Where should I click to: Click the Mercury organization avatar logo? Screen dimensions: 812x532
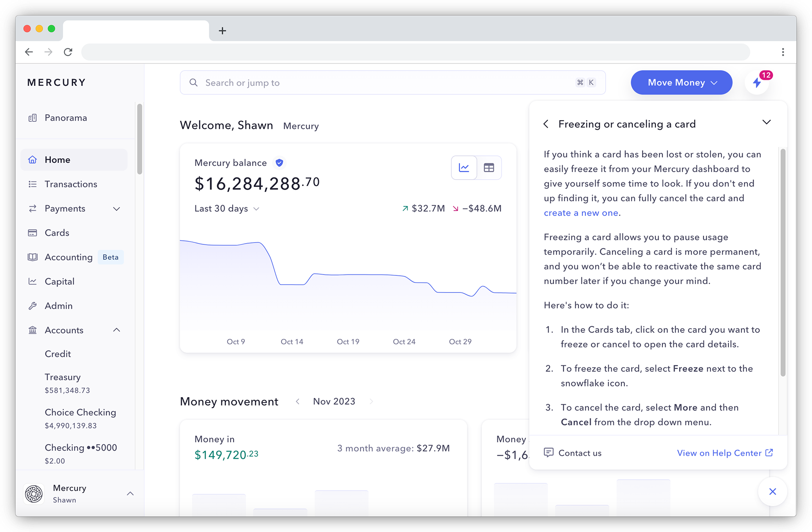[x=34, y=494]
